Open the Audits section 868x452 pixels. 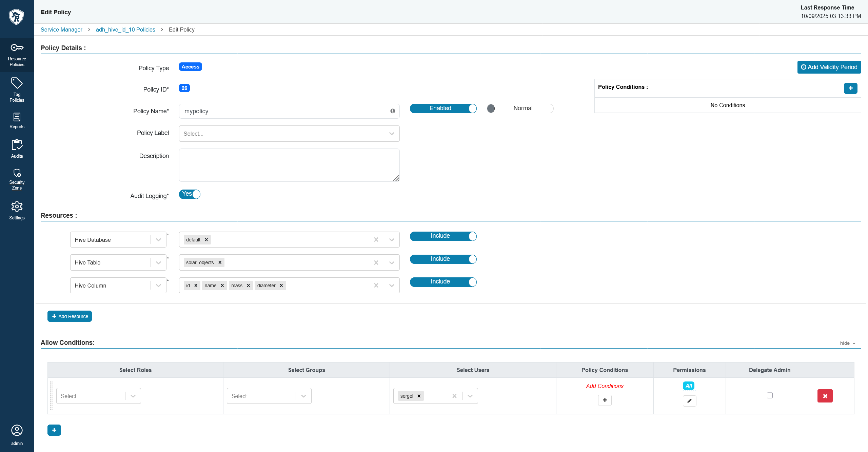pos(17,149)
